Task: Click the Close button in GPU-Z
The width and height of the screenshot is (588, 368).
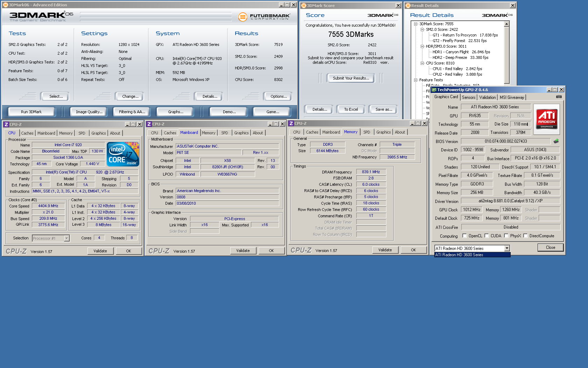Action: 550,247
